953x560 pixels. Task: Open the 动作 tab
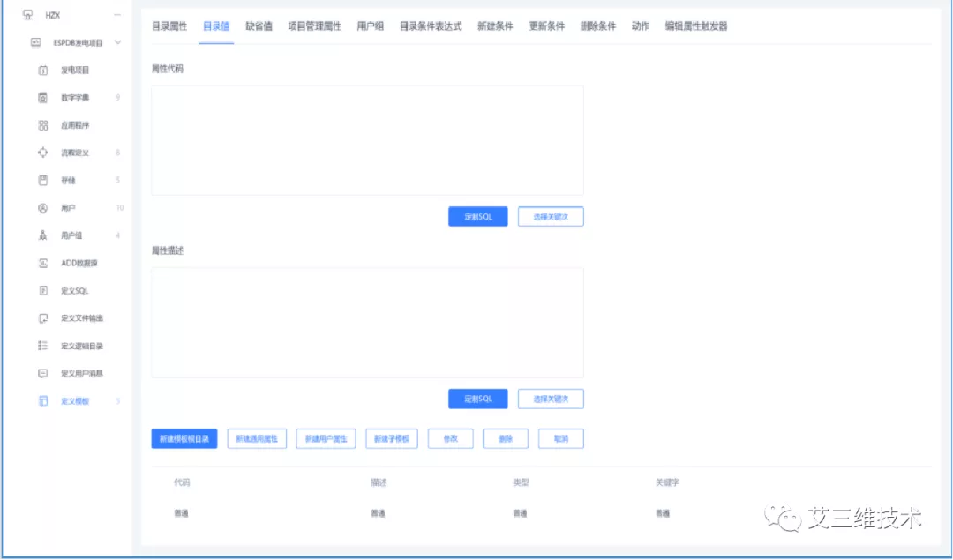pyautogui.click(x=641, y=26)
